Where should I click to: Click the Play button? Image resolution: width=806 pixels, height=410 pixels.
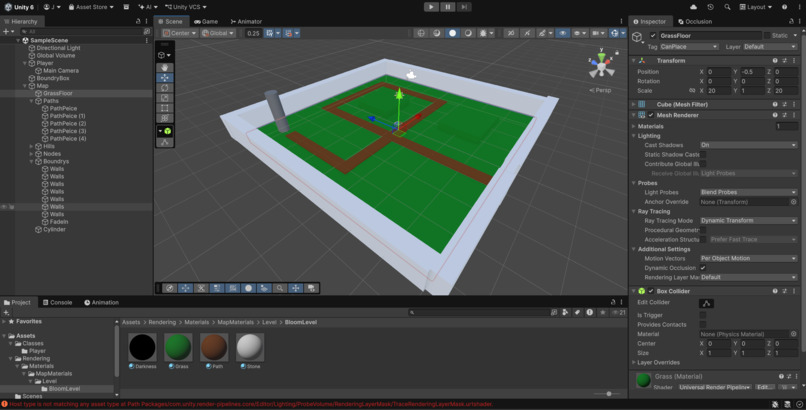pos(431,7)
